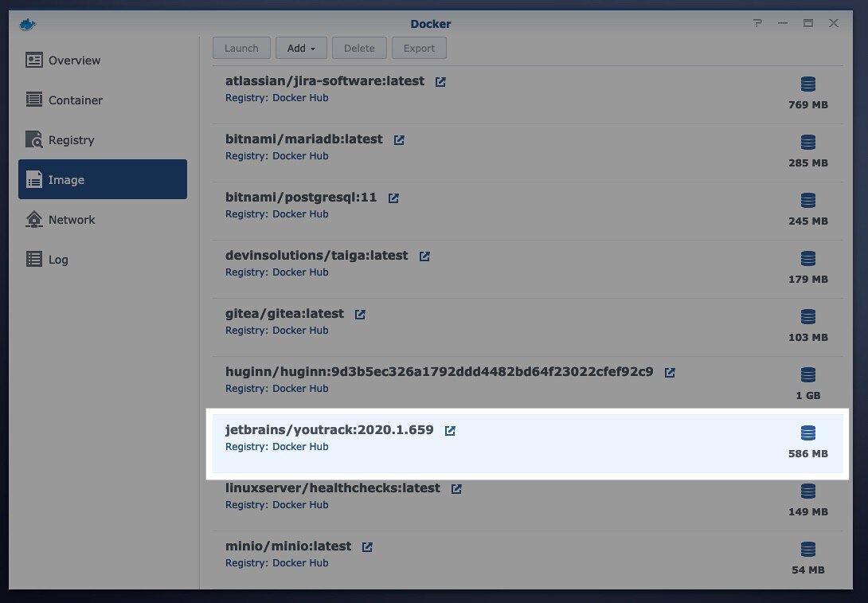The height and width of the screenshot is (603, 868).
Task: Select the huginn/huginn image name
Action: tap(440, 371)
